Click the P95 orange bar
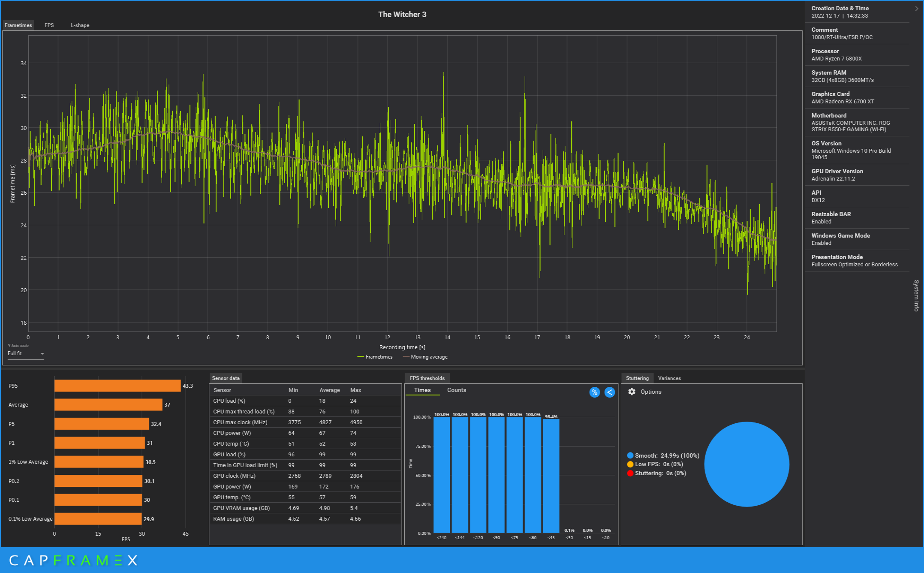Viewport: 924px width, 573px height. click(x=117, y=386)
